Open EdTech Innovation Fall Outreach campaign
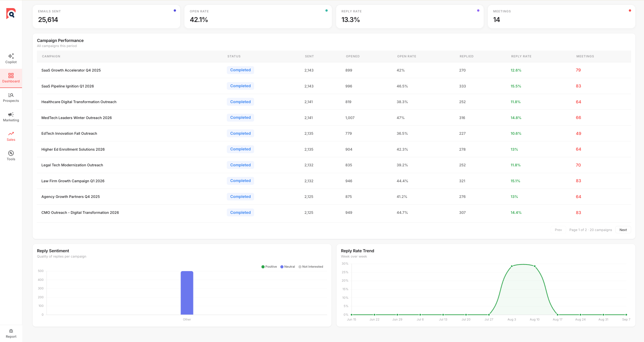644x342 pixels. (69, 133)
